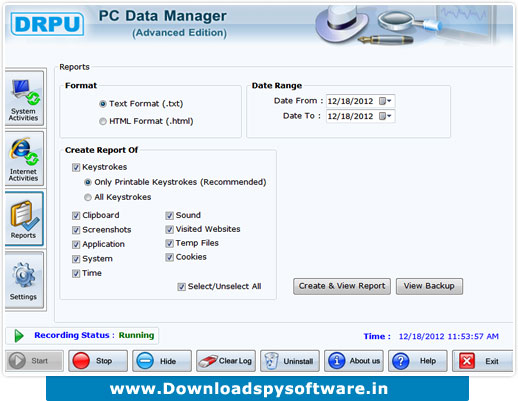
Task: Uncheck the Keystrokes checkbox
Action: (76, 167)
